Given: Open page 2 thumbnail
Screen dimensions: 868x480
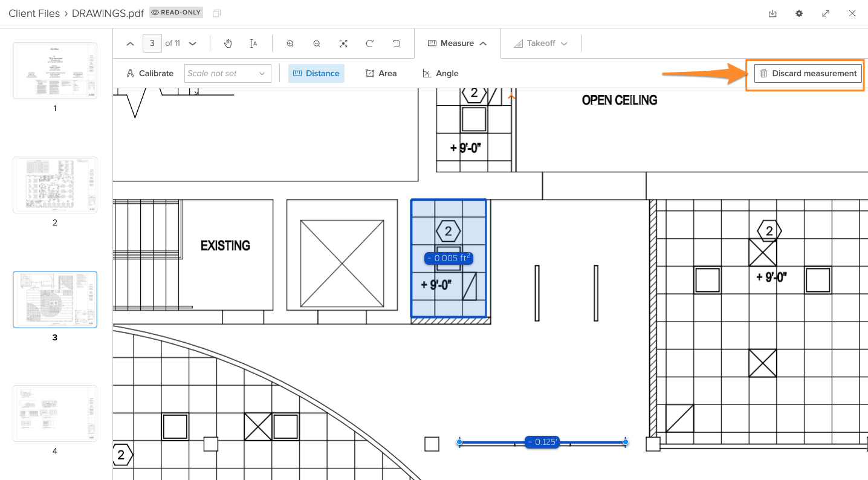Looking at the screenshot, I should tap(55, 185).
